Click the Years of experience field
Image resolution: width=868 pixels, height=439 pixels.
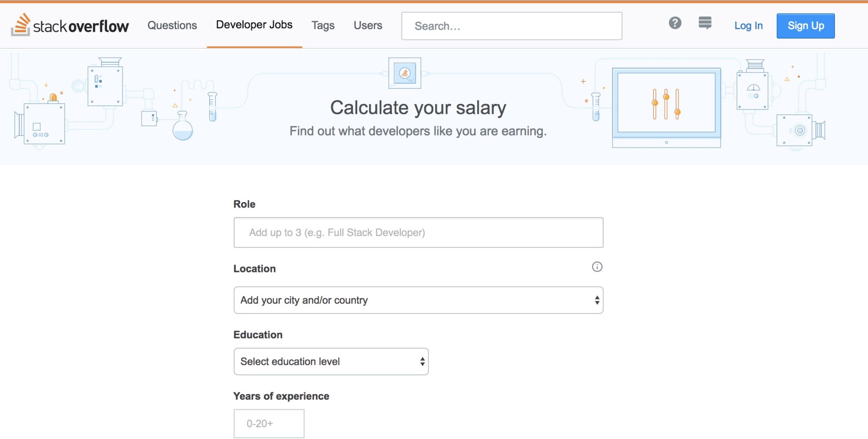point(269,423)
